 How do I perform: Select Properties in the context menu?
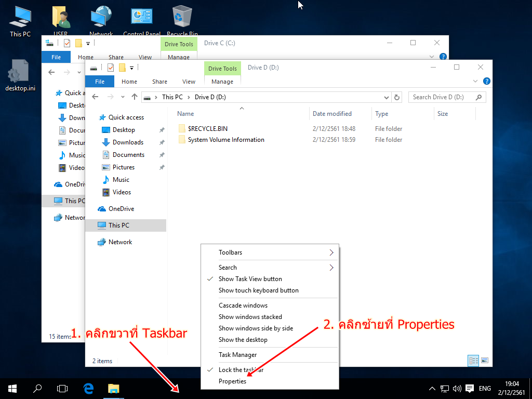[x=232, y=381]
